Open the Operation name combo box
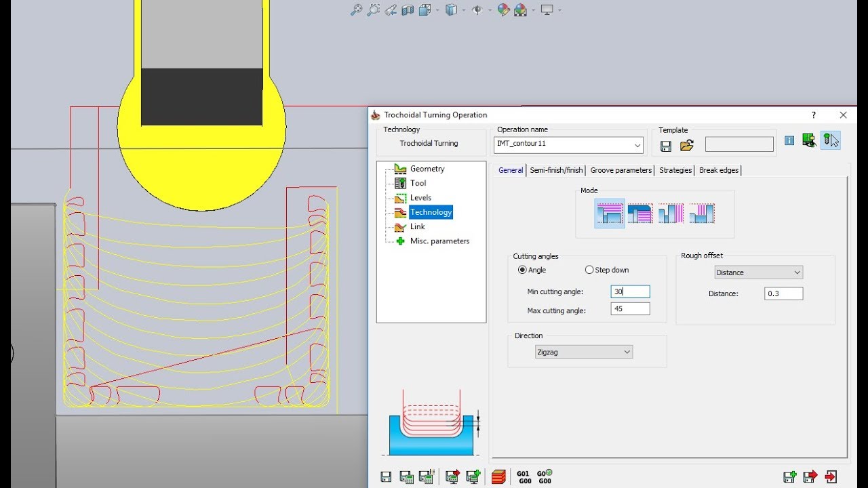This screenshot has width=868, height=488. (568, 144)
